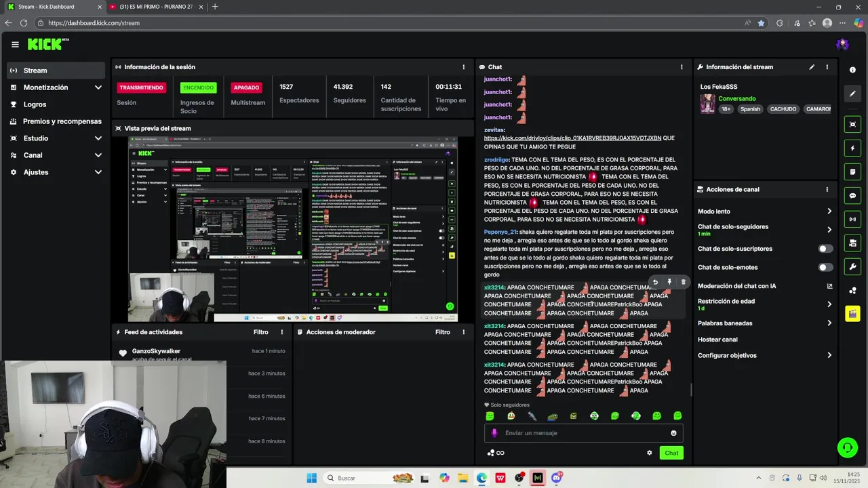The width and height of the screenshot is (868, 488).
Task: Open File Explorer from the taskbar
Action: 463,478
